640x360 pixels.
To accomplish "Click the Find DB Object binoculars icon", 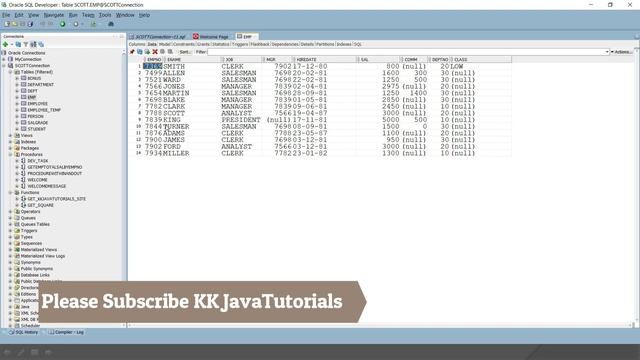I will click(111, 24).
